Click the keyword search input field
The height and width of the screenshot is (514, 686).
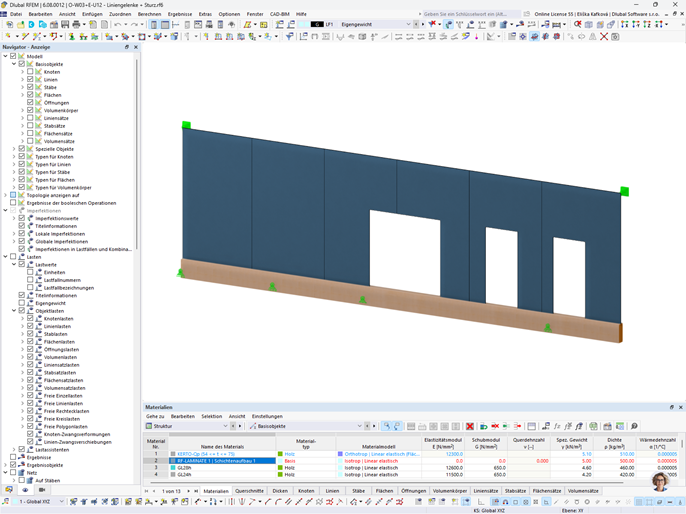[471, 14]
